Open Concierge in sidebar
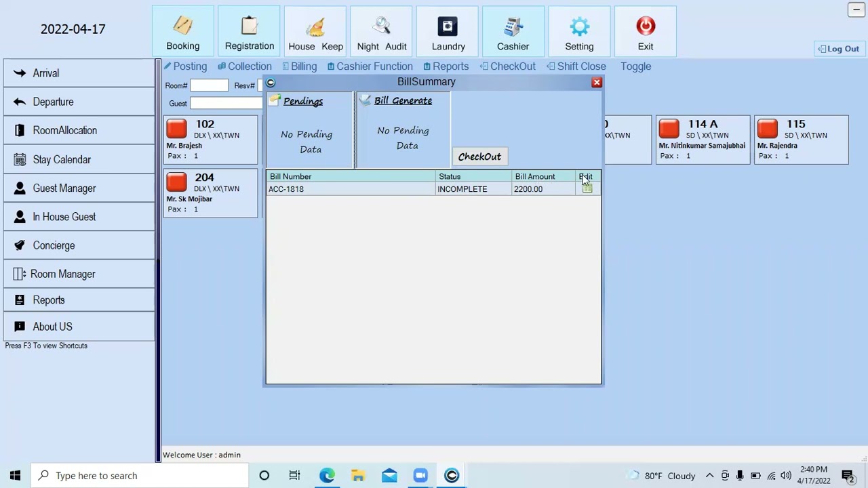The height and width of the screenshot is (488, 868). point(79,245)
